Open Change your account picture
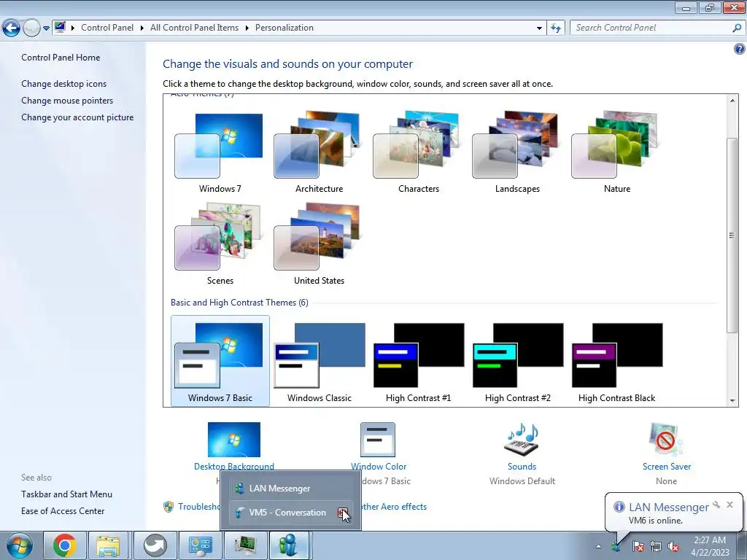This screenshot has height=560, width=747. coord(77,117)
